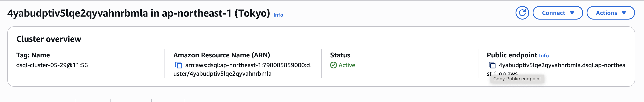Click the Cluster overview heading
The image size is (644, 102).
(x=49, y=39)
